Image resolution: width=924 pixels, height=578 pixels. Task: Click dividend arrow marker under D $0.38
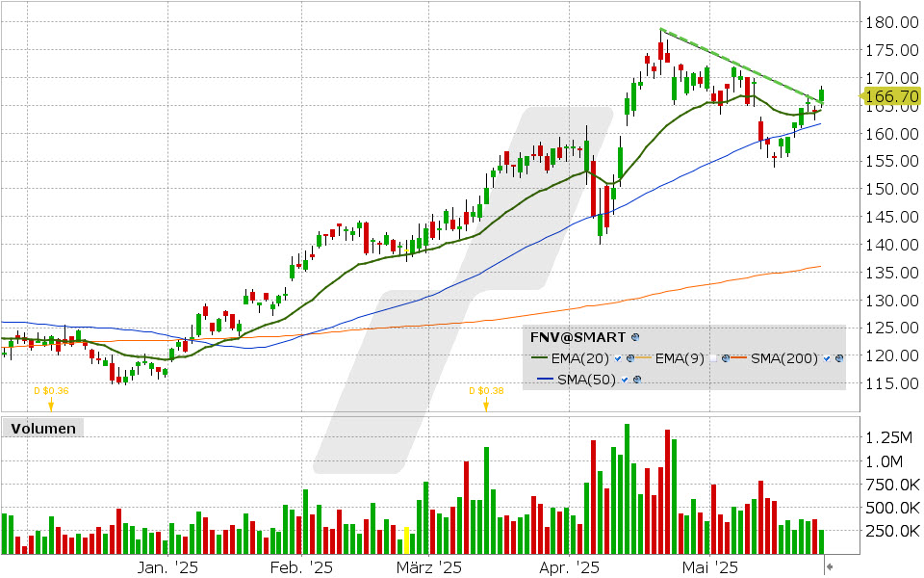coord(486,404)
